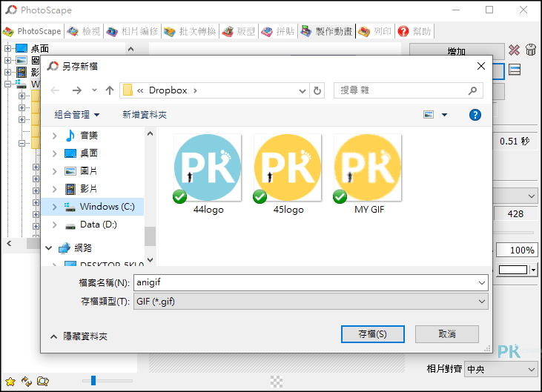Click the refresh star icon at bottom
Viewport: 542px width, 392px height.
pyautogui.click(x=27, y=382)
